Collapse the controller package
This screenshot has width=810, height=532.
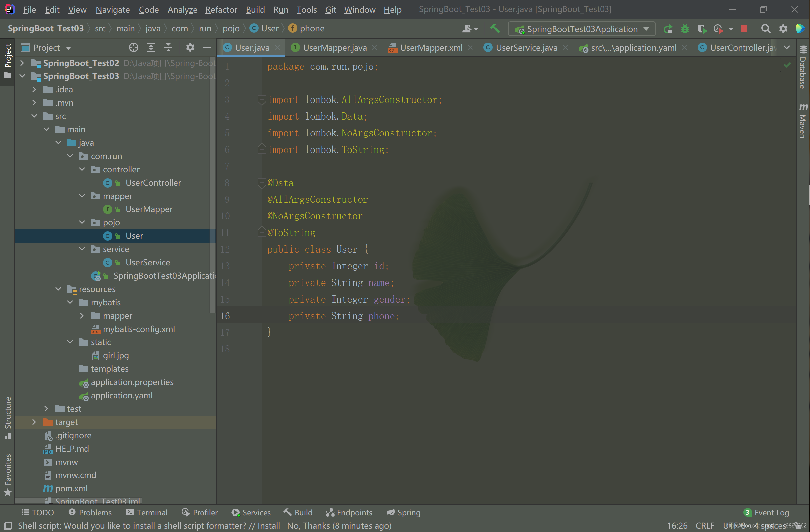[82, 169]
